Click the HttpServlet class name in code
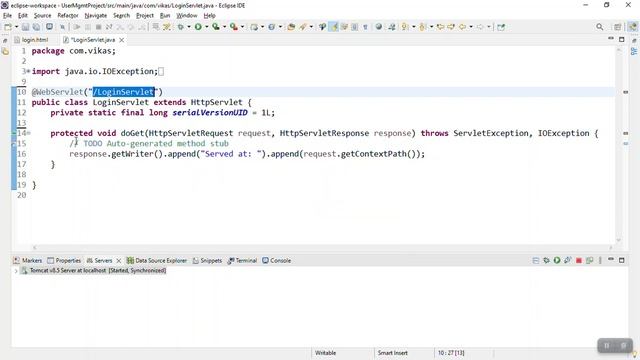This screenshot has height=360, width=640. click(x=216, y=102)
